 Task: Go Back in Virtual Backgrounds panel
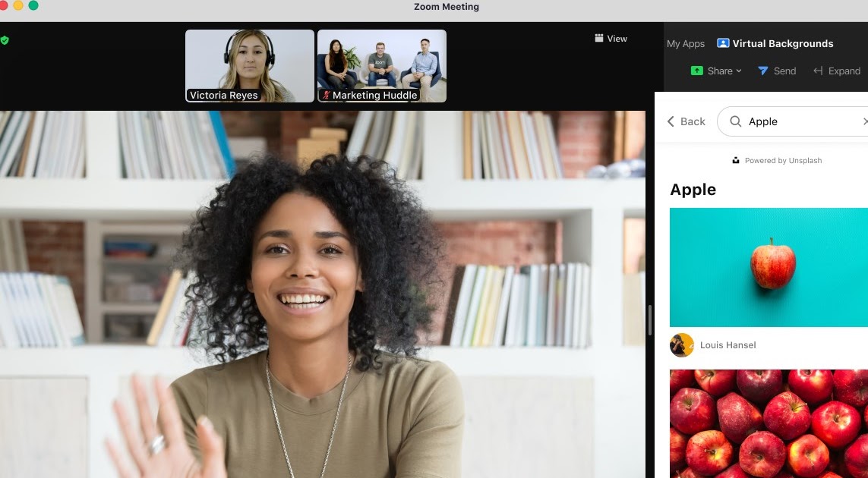click(x=687, y=121)
